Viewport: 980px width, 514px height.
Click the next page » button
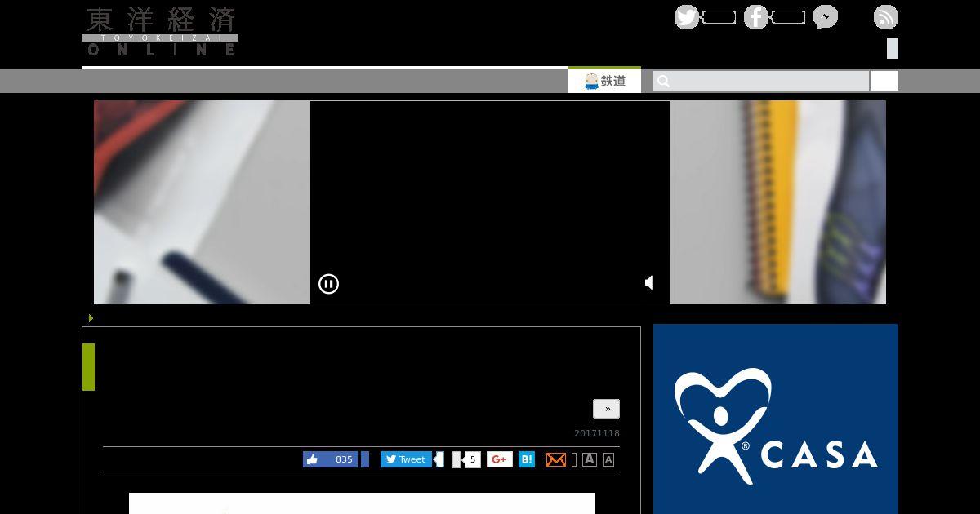606,409
